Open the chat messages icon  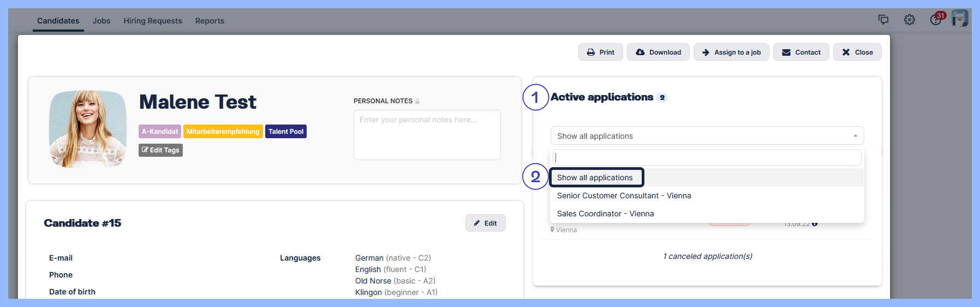pos(883,20)
